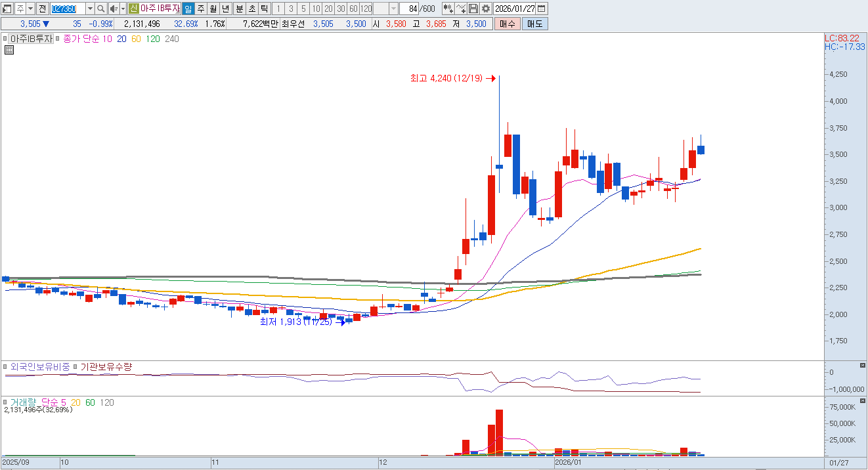Select the minute (분) chart type

[x=239, y=9]
